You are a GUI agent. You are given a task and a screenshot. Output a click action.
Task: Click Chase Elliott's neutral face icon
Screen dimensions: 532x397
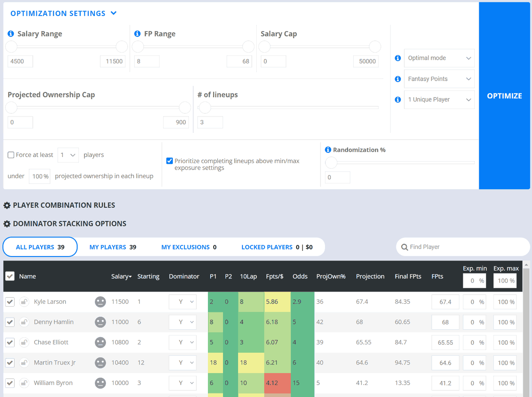coord(101,343)
